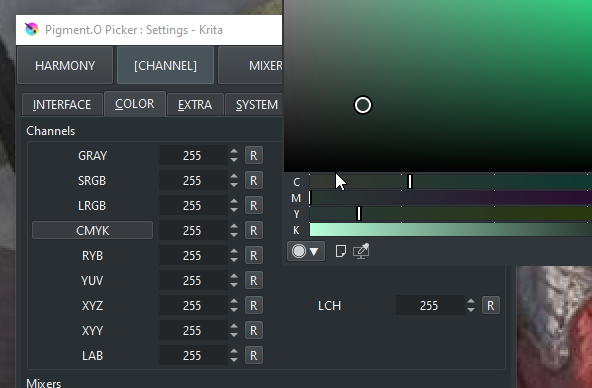
Task: Toggle the GRAY channel
Action: click(x=92, y=156)
